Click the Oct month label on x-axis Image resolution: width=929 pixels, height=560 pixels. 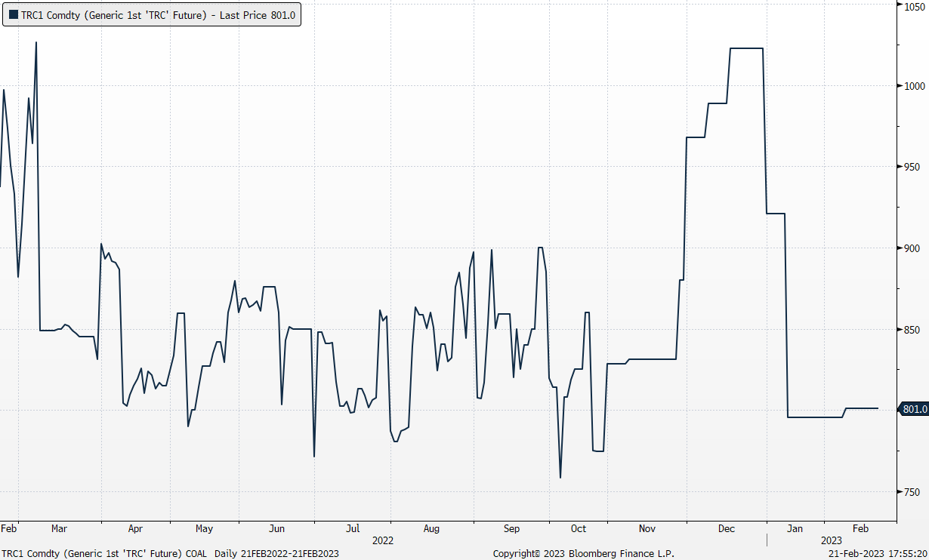coord(579,528)
